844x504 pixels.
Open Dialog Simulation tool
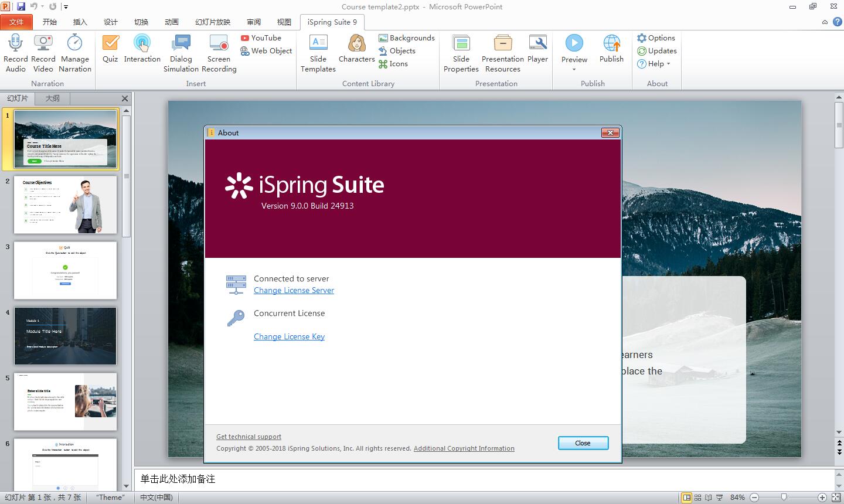(181, 45)
